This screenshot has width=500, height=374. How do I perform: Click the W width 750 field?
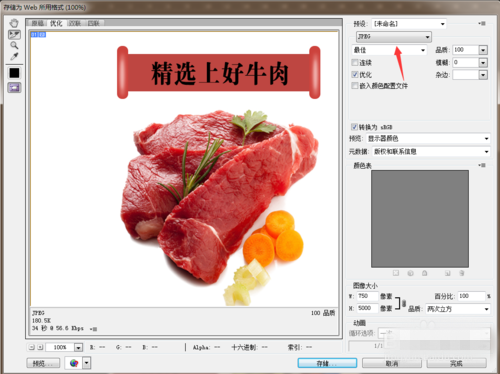click(368, 296)
